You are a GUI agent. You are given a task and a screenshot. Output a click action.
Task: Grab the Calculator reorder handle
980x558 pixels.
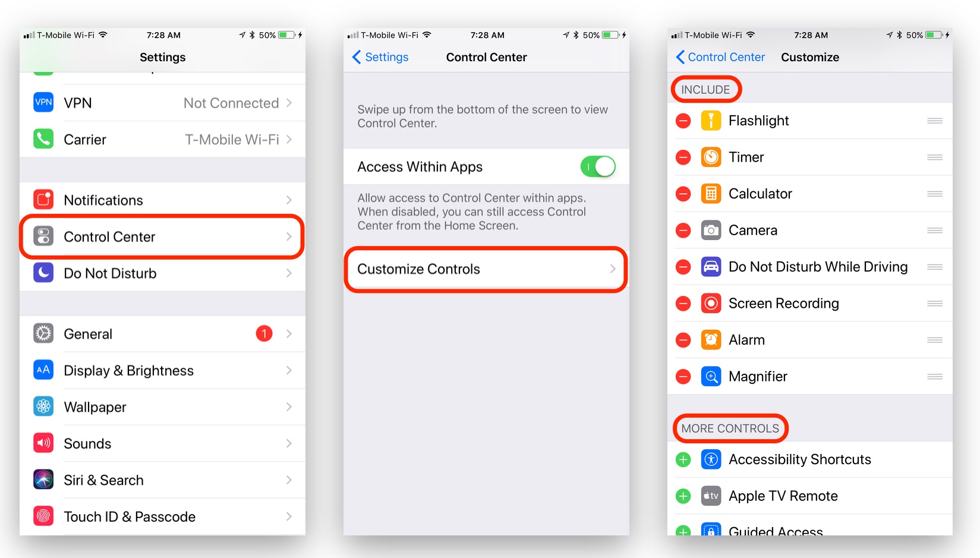935,194
